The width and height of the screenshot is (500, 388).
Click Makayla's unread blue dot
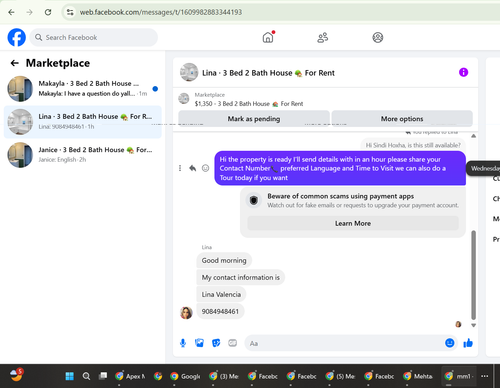[155, 89]
